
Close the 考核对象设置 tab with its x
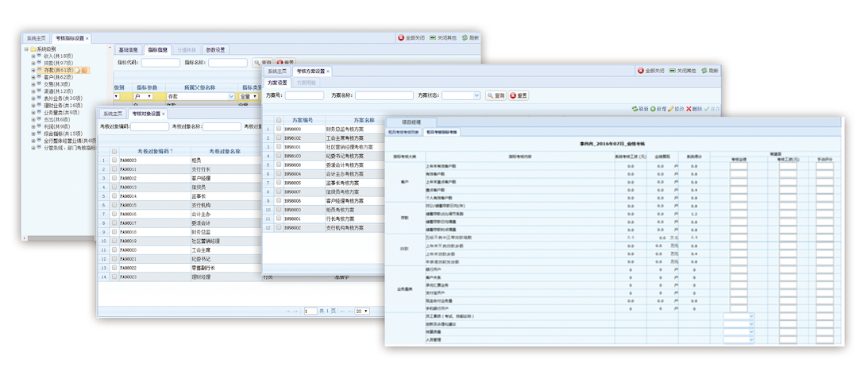coord(164,114)
